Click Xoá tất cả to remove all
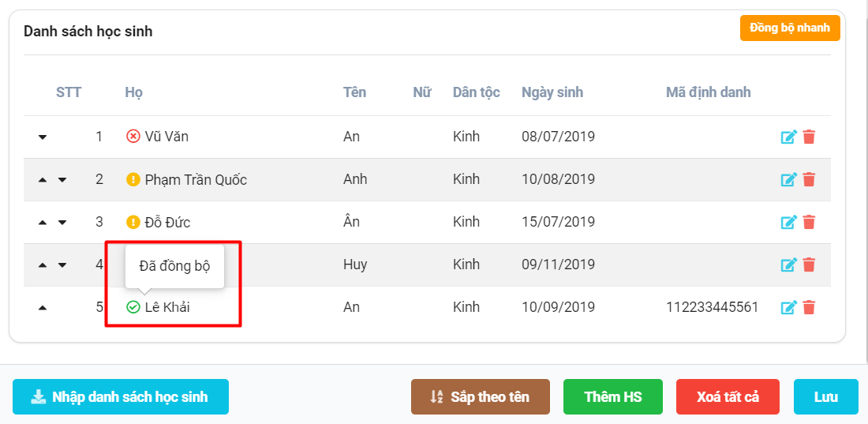 tap(728, 397)
